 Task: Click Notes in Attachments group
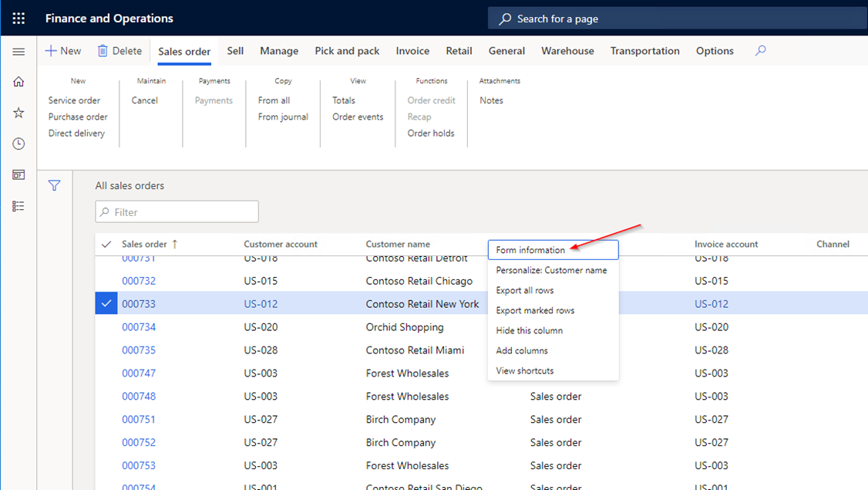[492, 100]
